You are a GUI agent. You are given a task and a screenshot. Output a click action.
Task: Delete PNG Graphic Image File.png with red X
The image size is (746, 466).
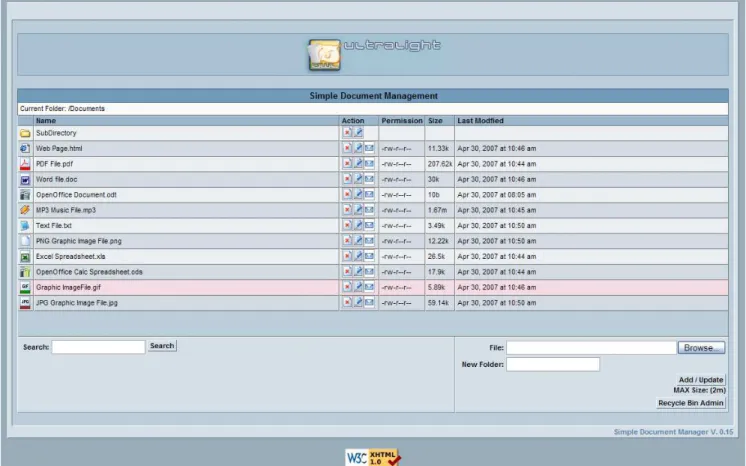tap(347, 240)
